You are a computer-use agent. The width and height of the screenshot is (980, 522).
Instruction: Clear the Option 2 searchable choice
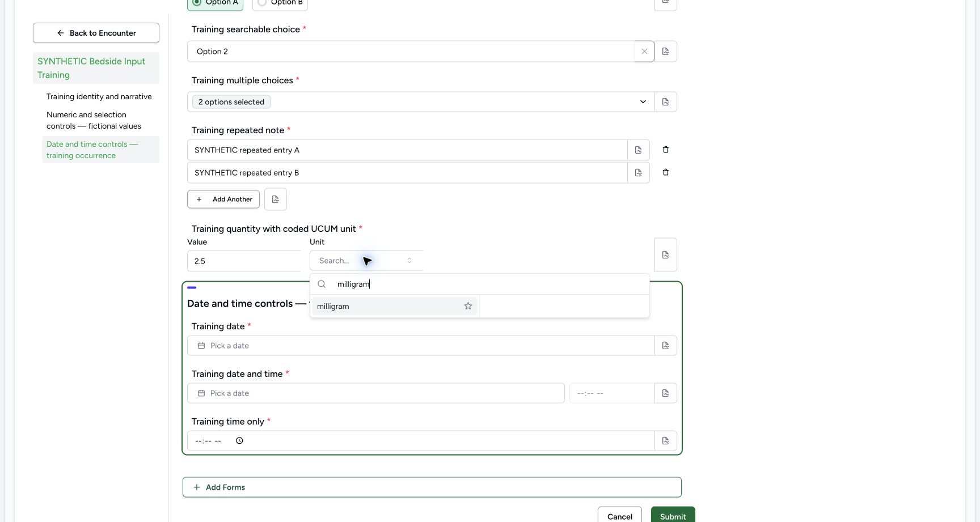click(x=644, y=52)
